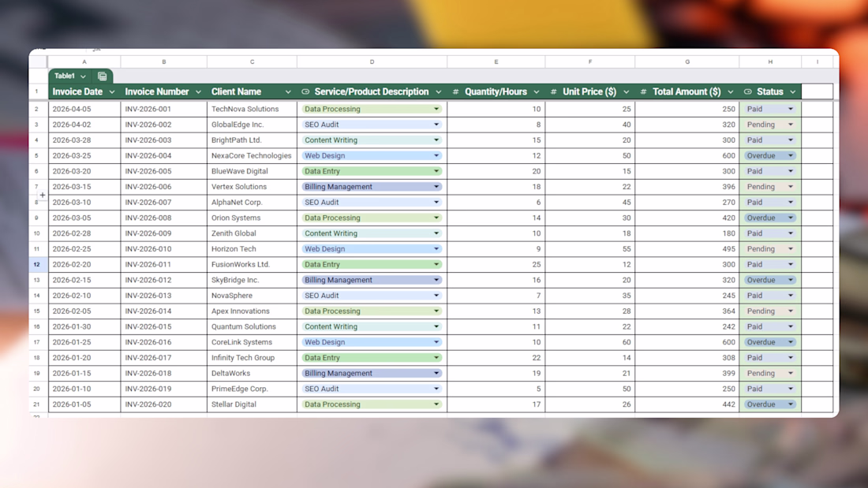Select column G header
868x488 pixels.
(687, 61)
